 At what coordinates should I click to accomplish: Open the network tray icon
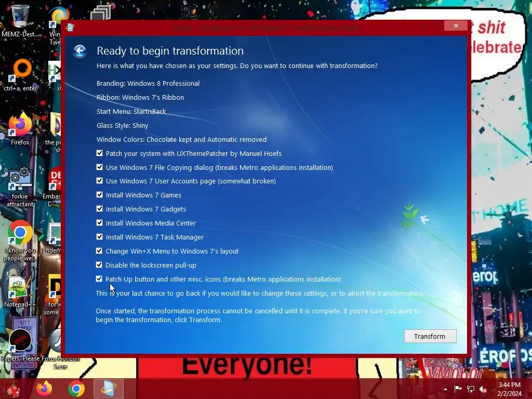coord(471,389)
